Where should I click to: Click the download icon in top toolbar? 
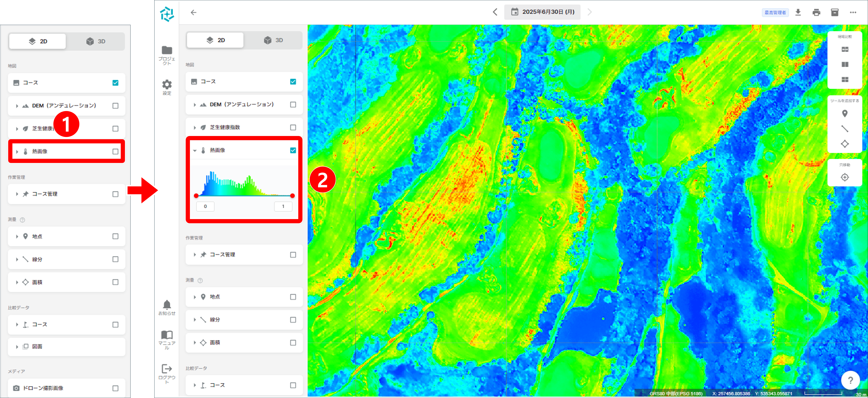(798, 12)
